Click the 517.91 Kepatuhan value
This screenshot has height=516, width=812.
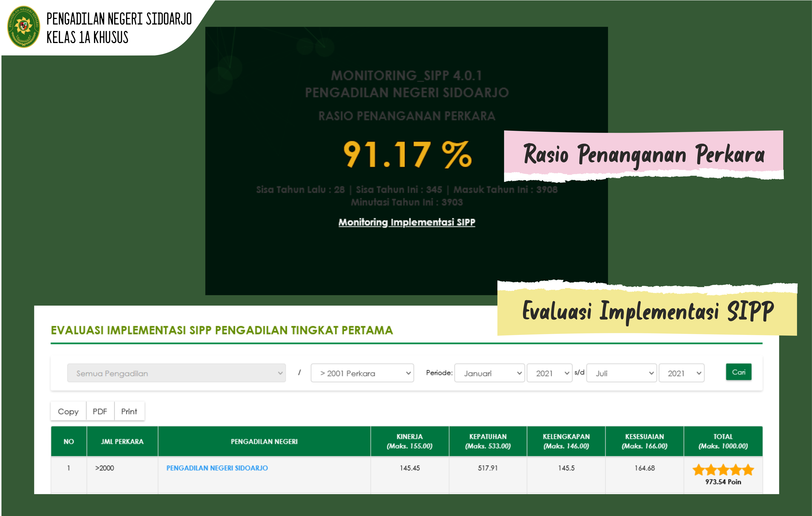[x=488, y=468]
